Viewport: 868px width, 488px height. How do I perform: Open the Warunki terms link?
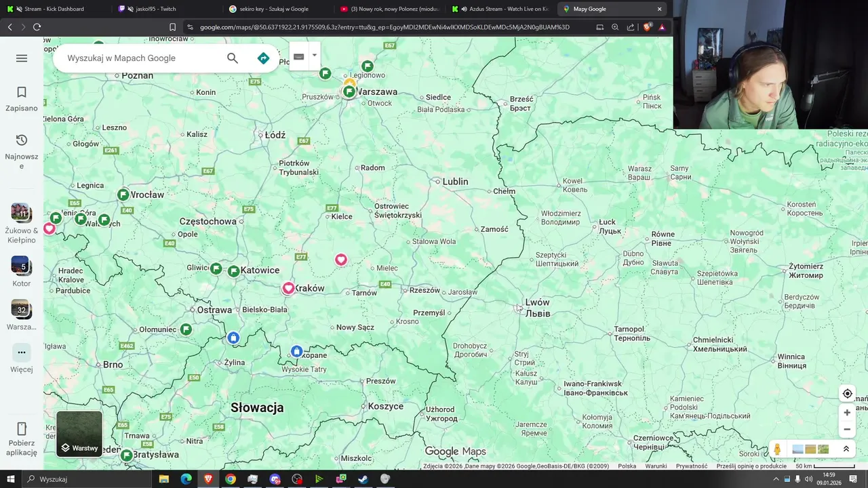pyautogui.click(x=656, y=466)
